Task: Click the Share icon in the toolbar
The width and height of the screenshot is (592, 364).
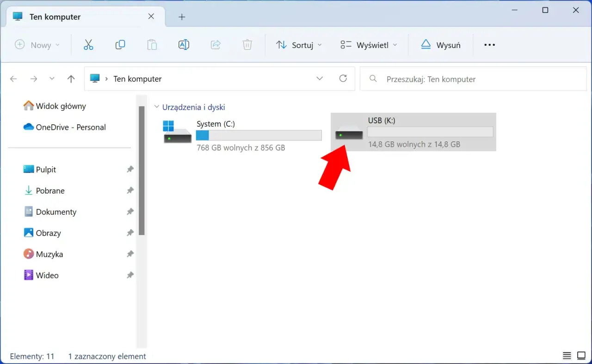Action: coord(216,44)
